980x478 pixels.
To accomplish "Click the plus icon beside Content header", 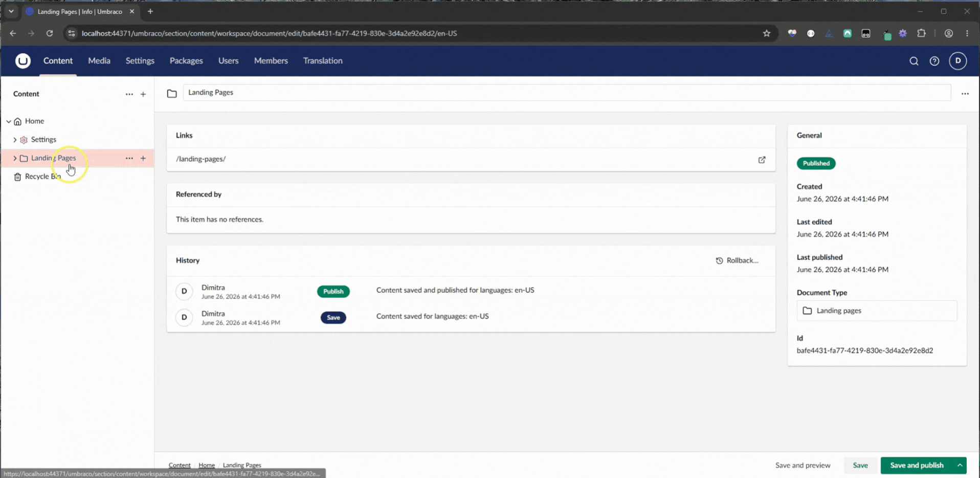I will pos(143,94).
